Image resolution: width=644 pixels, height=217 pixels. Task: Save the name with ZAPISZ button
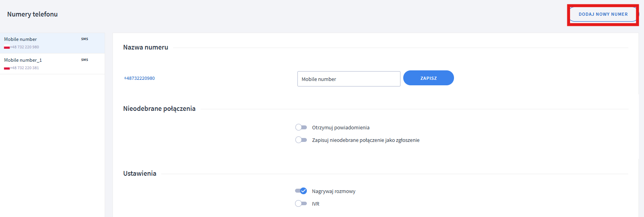coord(428,78)
